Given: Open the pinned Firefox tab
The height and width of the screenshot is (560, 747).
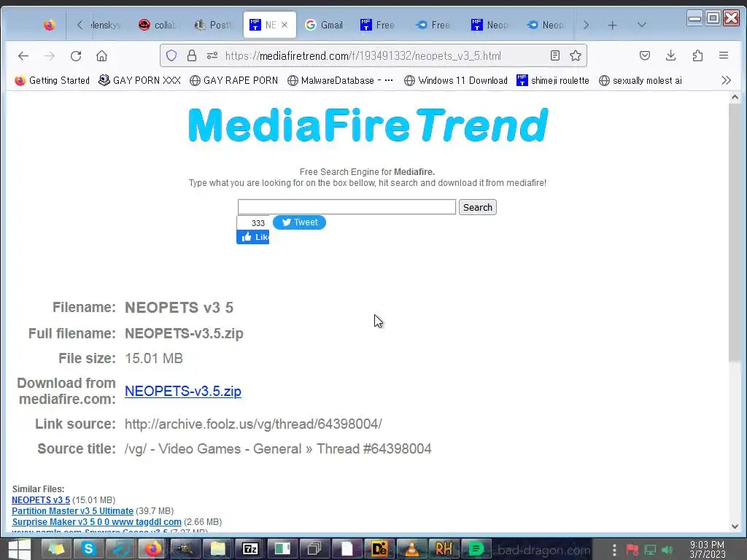Looking at the screenshot, I should tap(49, 25).
